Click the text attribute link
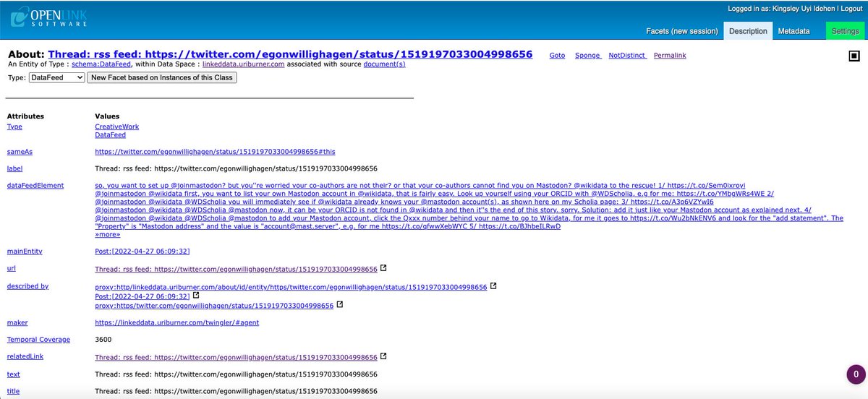The width and height of the screenshot is (868, 399). pos(13,374)
